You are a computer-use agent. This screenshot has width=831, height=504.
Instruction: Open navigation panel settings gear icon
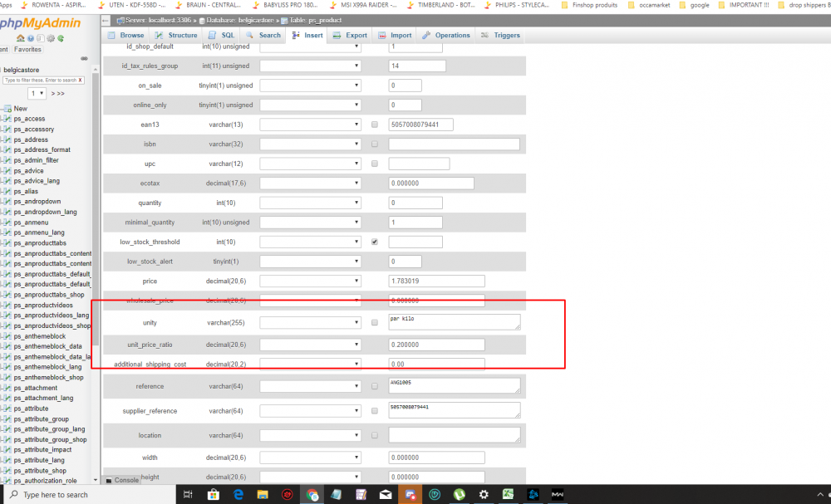pos(51,38)
